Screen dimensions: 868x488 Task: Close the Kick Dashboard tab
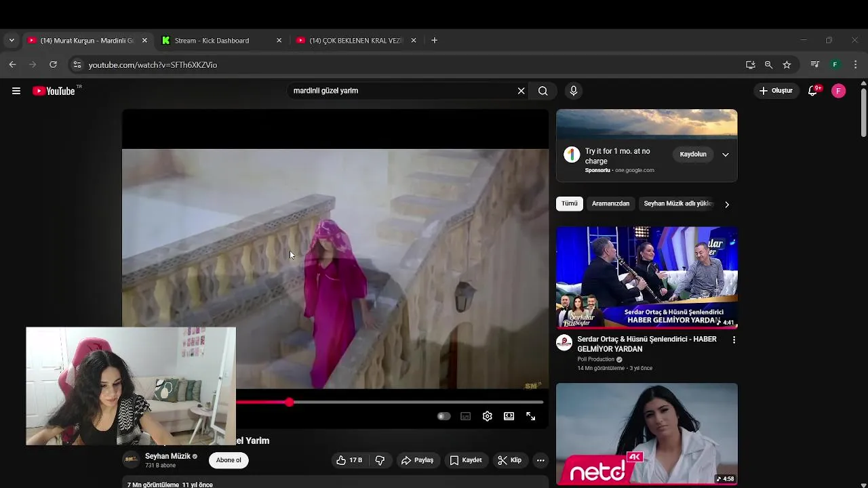[279, 41]
